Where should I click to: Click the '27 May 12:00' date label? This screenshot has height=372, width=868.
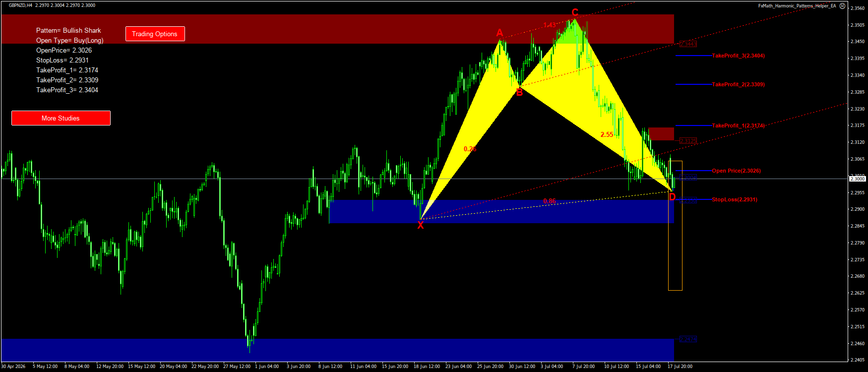[x=237, y=367]
